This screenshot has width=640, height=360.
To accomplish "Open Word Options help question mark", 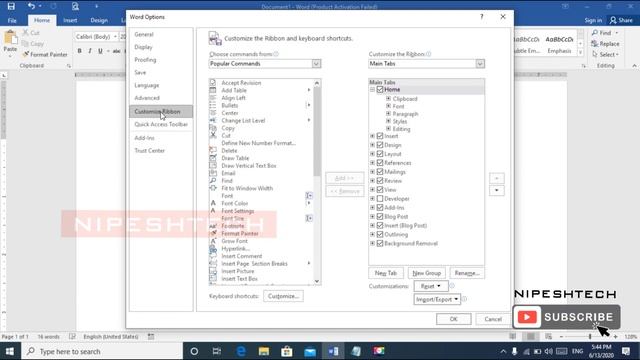I will tap(482, 17).
